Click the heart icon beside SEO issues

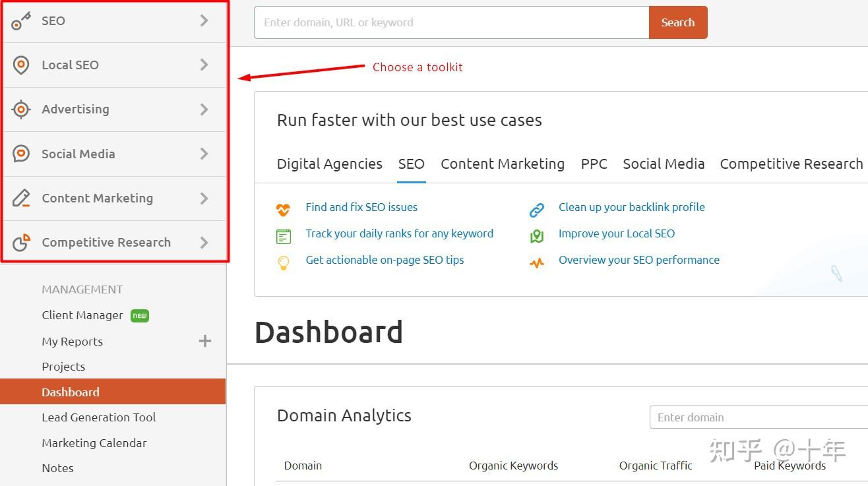[x=284, y=207]
